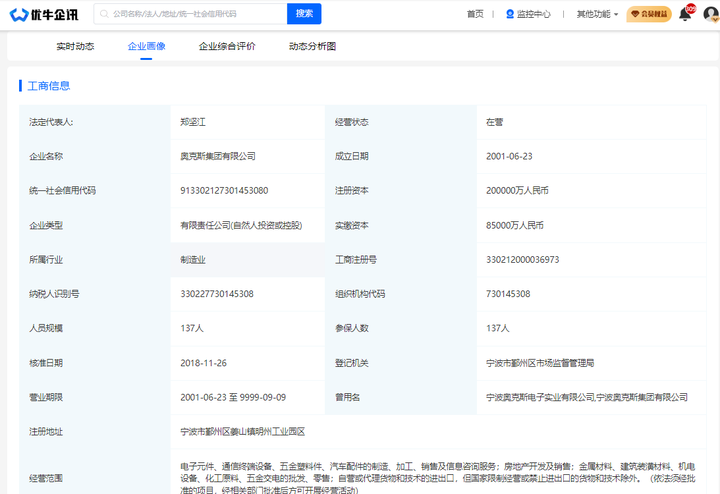Click the 成立日期 label
Viewport: 720px width, 494px height.
click(x=352, y=156)
